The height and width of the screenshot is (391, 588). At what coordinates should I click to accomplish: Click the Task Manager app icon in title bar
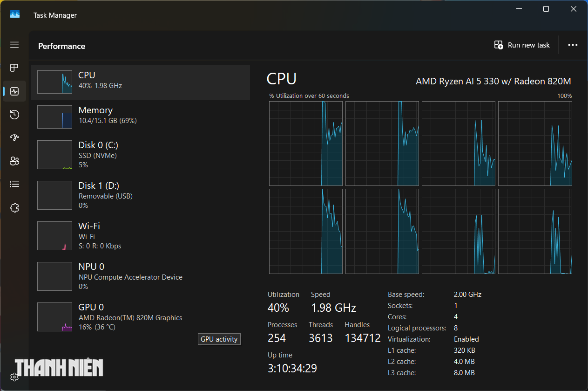point(15,15)
